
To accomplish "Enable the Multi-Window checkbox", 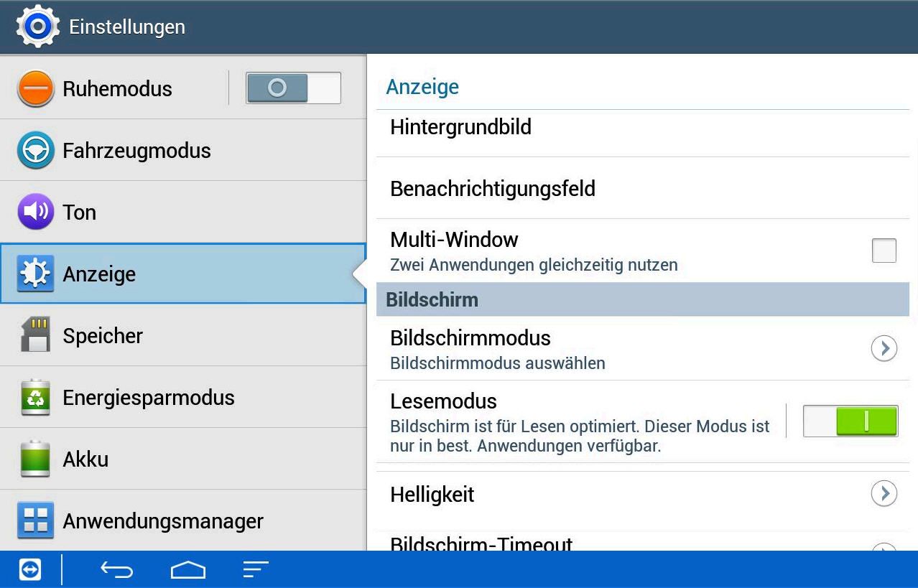I will point(884,251).
